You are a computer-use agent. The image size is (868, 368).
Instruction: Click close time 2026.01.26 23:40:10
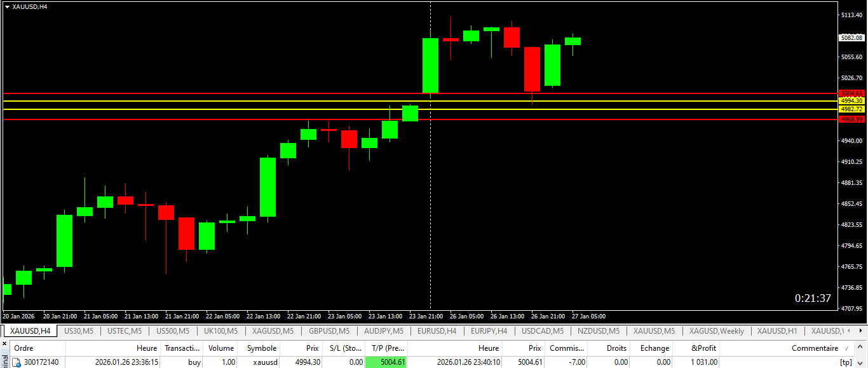pyautogui.click(x=468, y=362)
